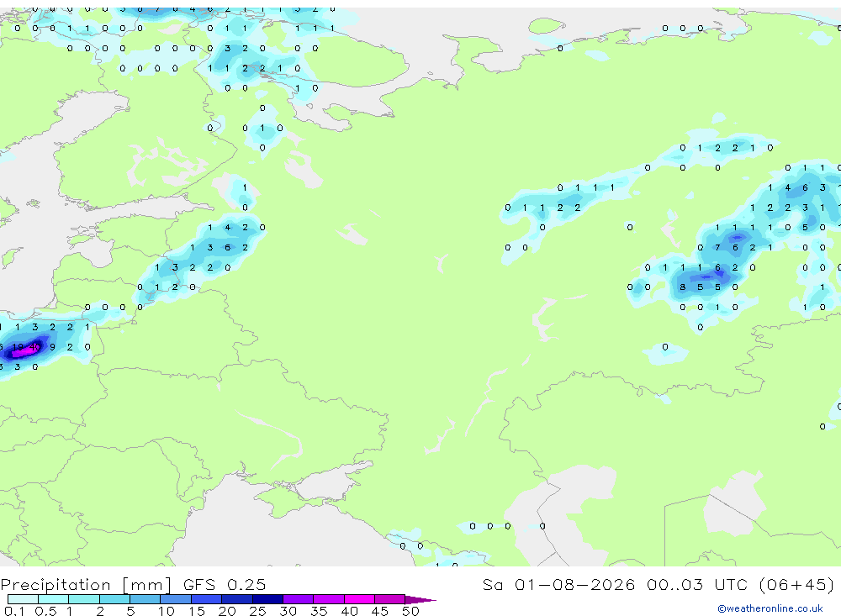This screenshot has width=841, height=616.
Task: Click the legend swatch between 40 and 45
Action: click(x=359, y=599)
